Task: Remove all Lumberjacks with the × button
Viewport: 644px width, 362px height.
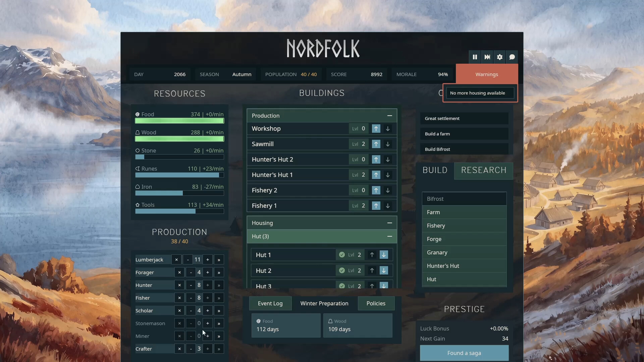Action: tap(176, 260)
